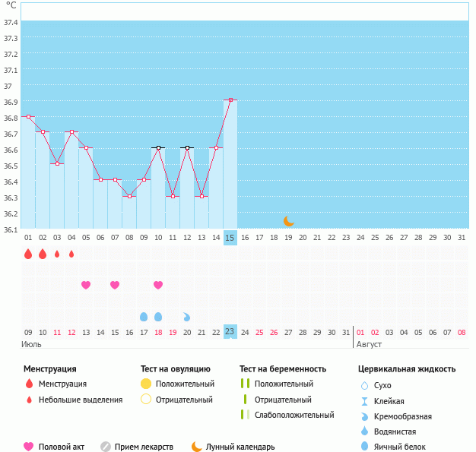Click the Яичный белок drop icon in legend
The image size is (476, 452).
pyautogui.click(x=364, y=447)
